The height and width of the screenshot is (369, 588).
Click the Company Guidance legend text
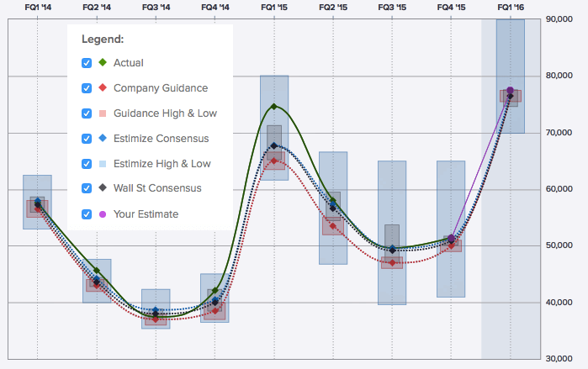(160, 88)
